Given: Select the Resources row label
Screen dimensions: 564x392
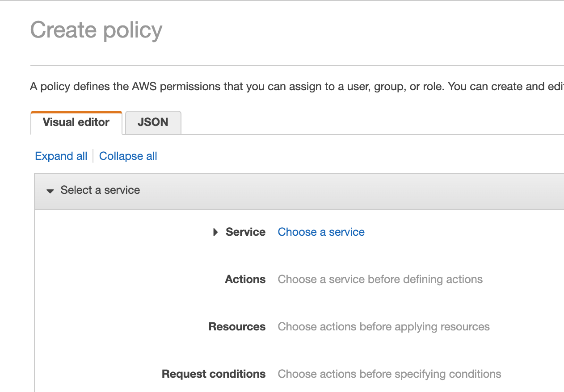Looking at the screenshot, I should pyautogui.click(x=237, y=327).
